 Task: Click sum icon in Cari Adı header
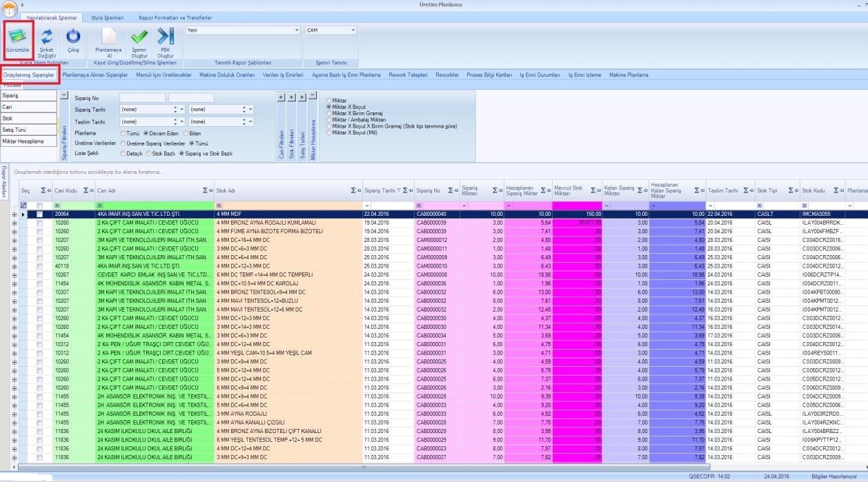[206, 190]
